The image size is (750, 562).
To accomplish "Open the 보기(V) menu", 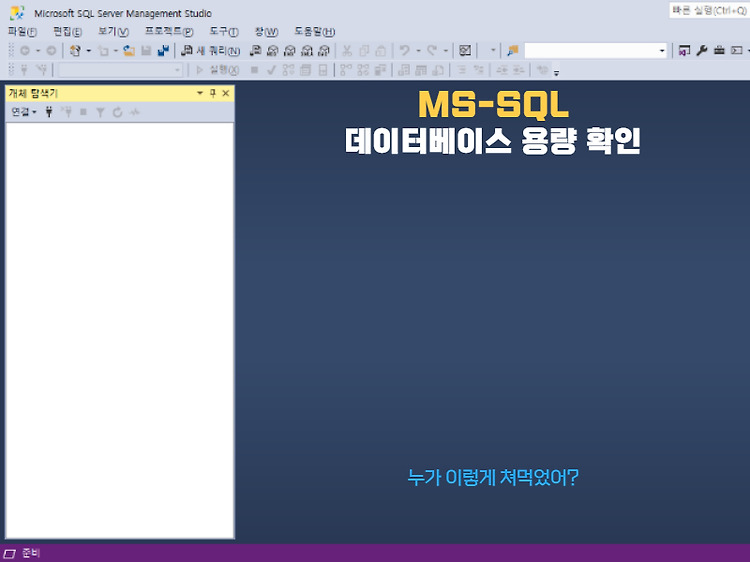I will tap(113, 32).
